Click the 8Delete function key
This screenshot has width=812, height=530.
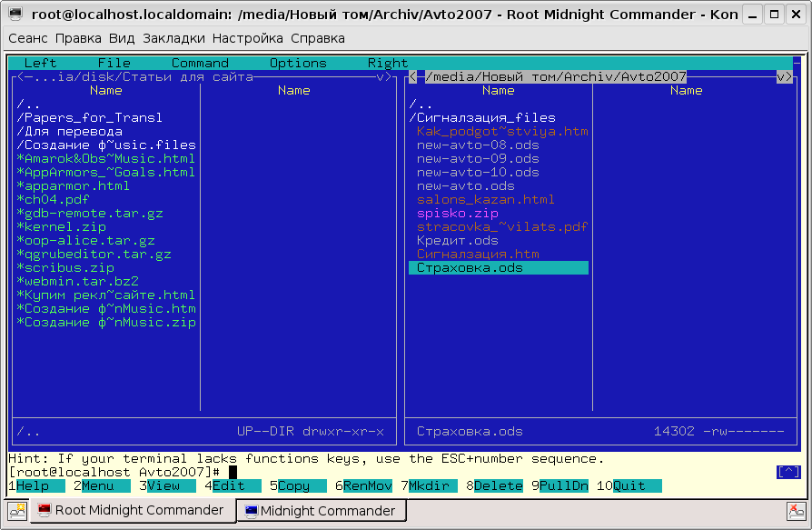pos(494,486)
